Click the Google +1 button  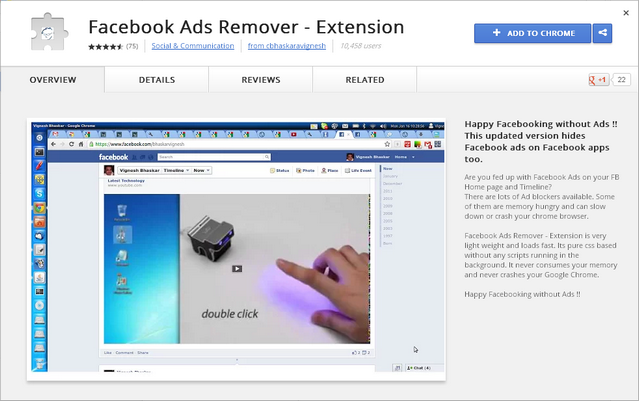pyautogui.click(x=598, y=80)
